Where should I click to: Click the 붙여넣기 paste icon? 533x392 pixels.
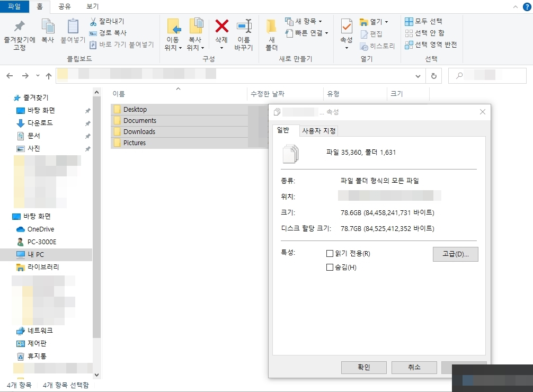(x=73, y=31)
